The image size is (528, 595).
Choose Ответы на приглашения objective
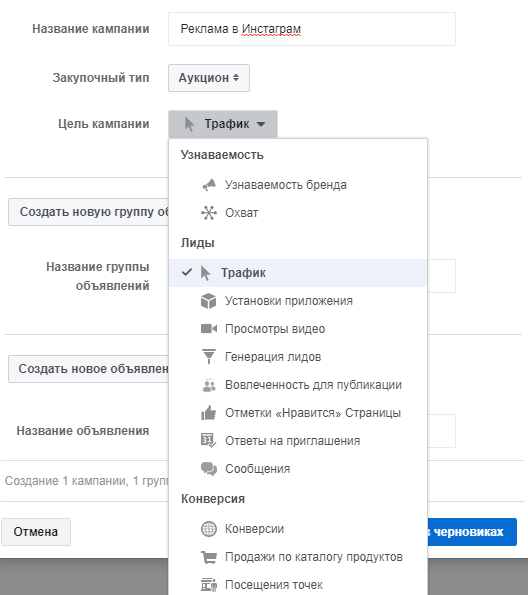click(x=298, y=441)
